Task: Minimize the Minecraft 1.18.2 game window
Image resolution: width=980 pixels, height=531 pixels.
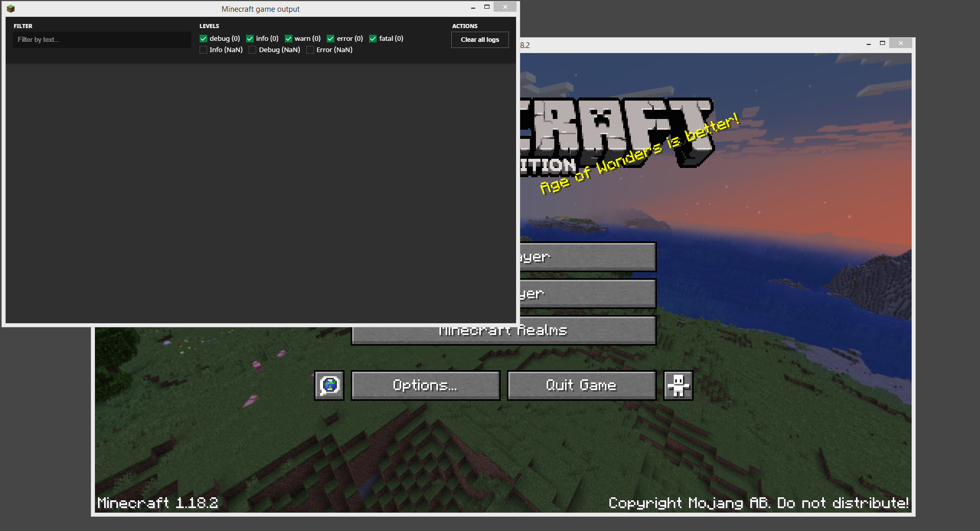Action: [x=869, y=44]
